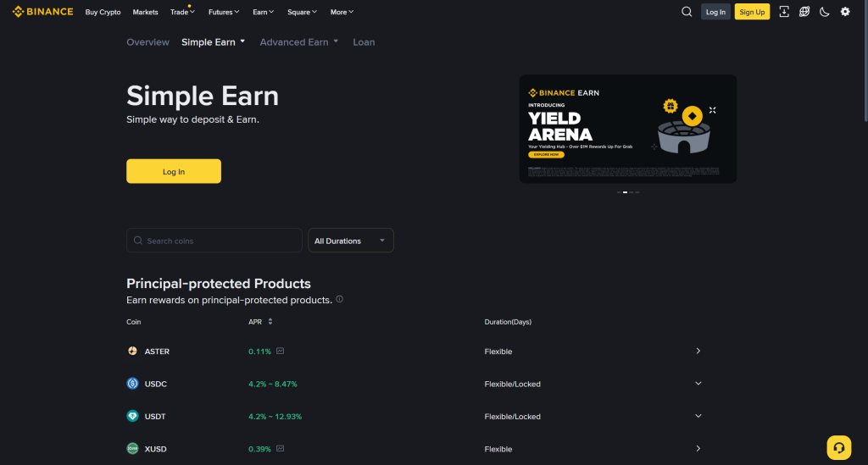Open the More menu dropdown
This screenshot has width=868, height=465.
tap(342, 12)
